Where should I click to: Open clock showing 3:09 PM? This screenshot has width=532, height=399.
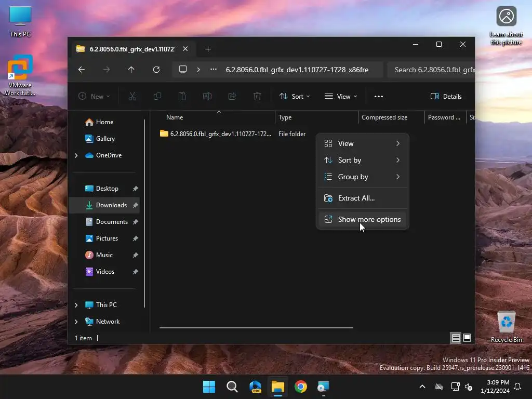pos(495,387)
